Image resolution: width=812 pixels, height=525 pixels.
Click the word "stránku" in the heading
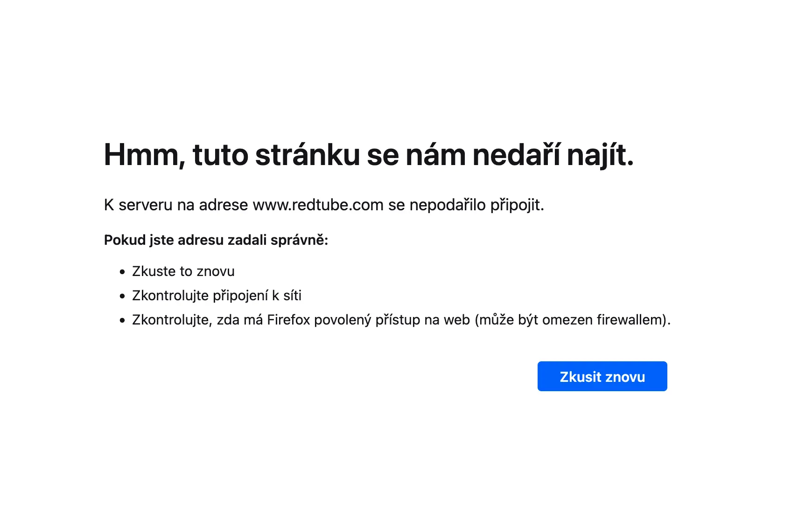pyautogui.click(x=308, y=155)
